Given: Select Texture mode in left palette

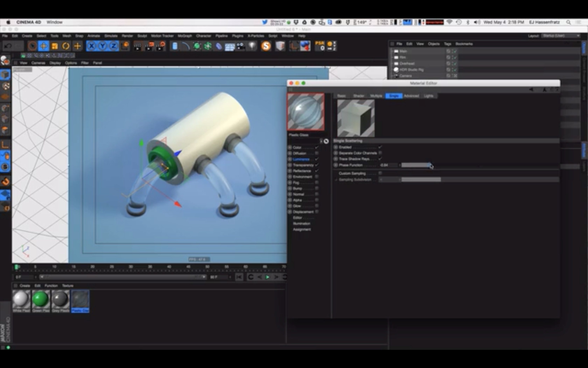Looking at the screenshot, I should [5, 86].
